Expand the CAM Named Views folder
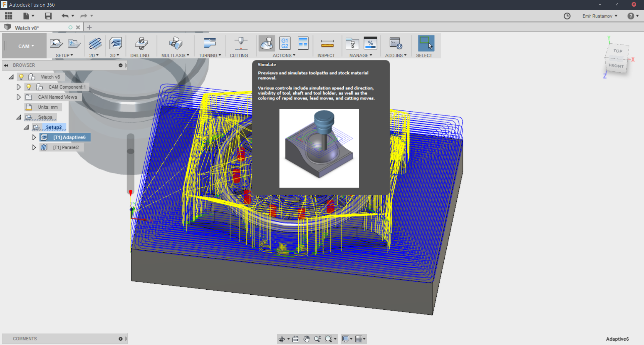This screenshot has width=644, height=345. pyautogui.click(x=19, y=97)
